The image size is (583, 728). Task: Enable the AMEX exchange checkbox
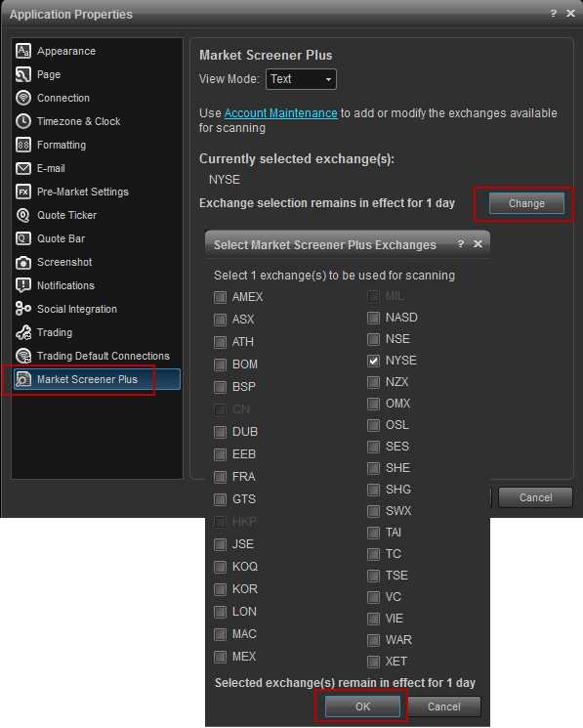[220, 297]
